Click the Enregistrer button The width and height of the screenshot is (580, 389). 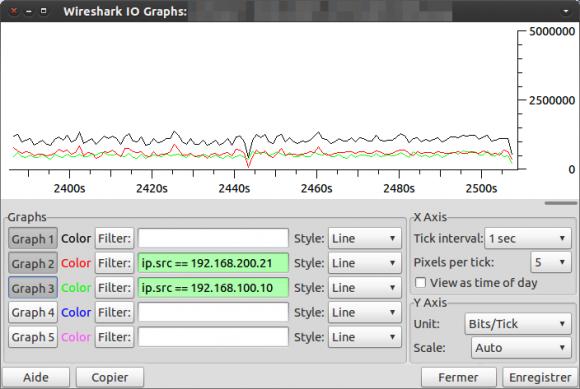540,378
